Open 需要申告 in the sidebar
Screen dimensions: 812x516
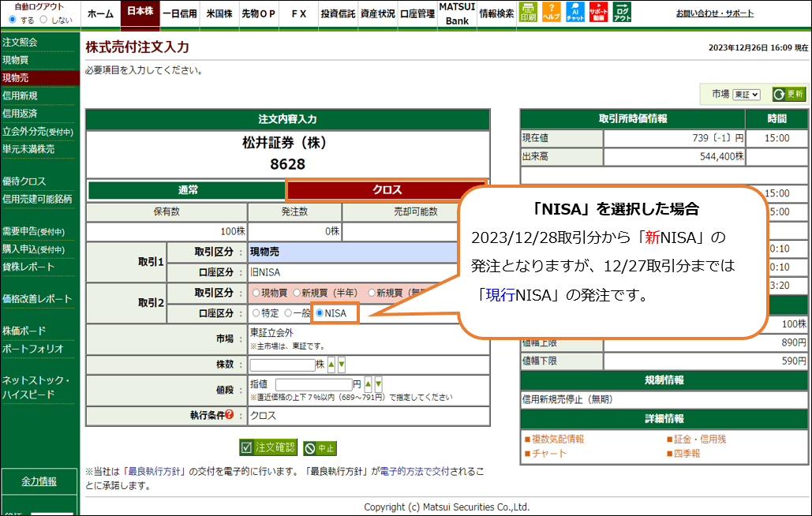pos(33,231)
